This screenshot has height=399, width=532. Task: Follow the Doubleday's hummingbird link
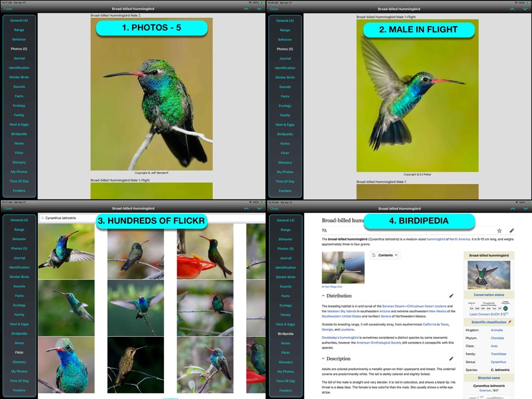click(340, 338)
